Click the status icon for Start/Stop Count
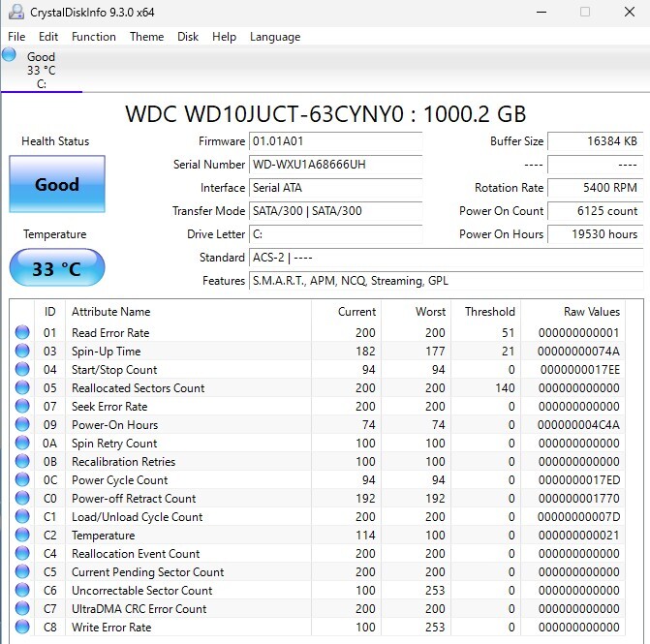This screenshot has height=644, width=650. tap(22, 369)
